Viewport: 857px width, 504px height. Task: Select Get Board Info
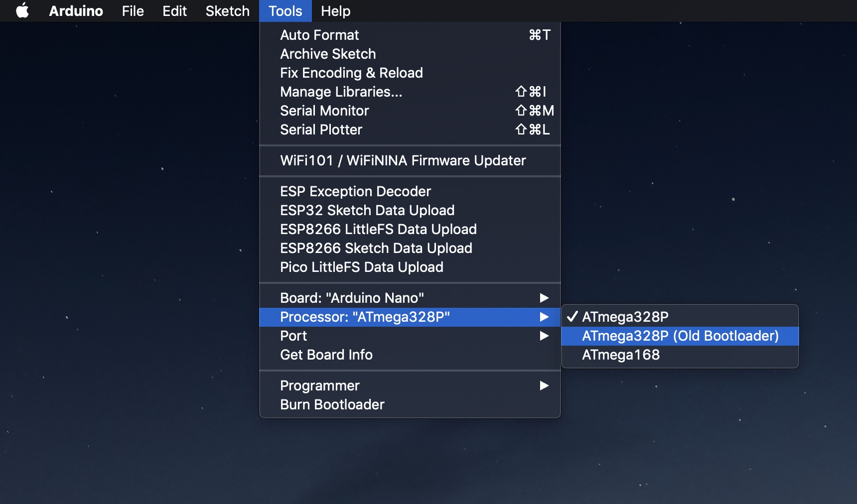point(326,355)
